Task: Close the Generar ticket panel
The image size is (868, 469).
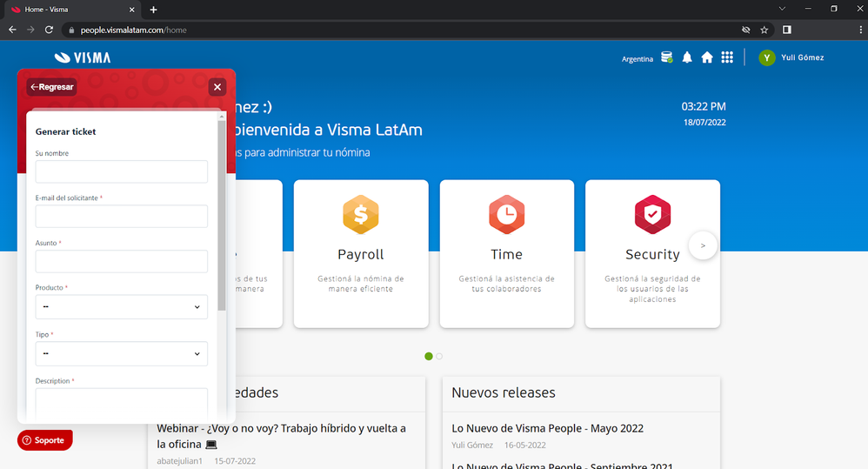Action: click(x=217, y=87)
